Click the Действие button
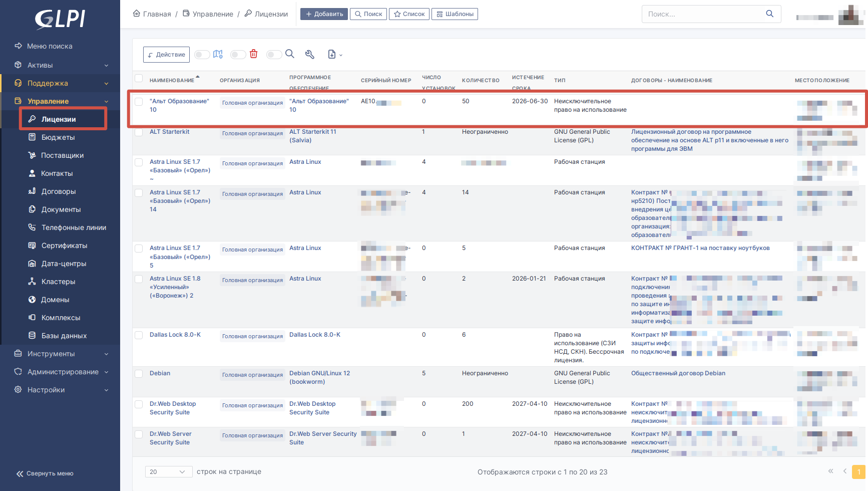 coord(166,55)
